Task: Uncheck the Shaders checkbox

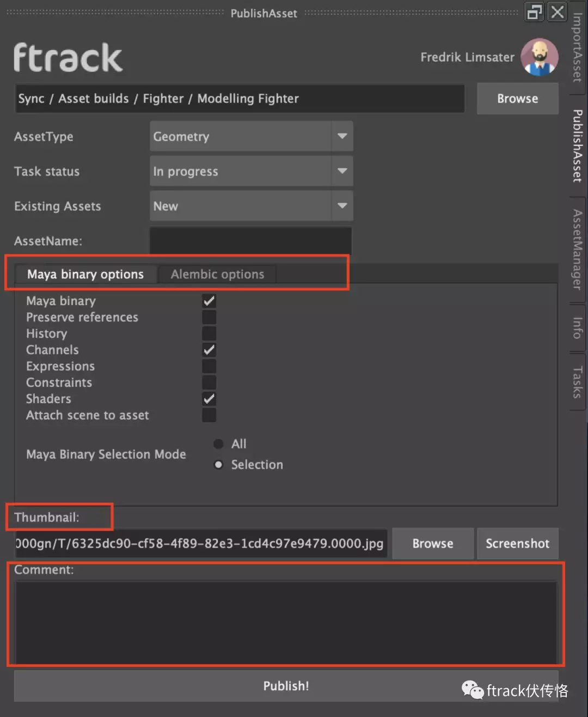Action: 209,399
